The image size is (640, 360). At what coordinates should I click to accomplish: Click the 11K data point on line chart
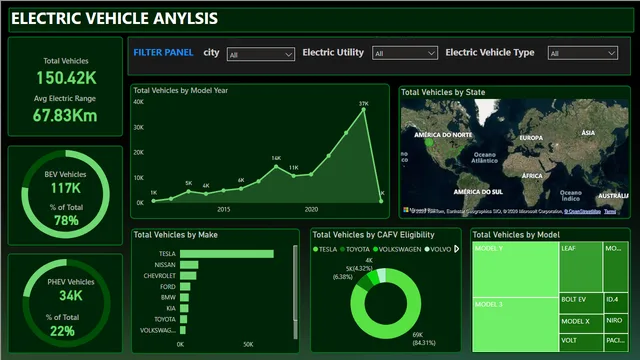click(x=294, y=176)
